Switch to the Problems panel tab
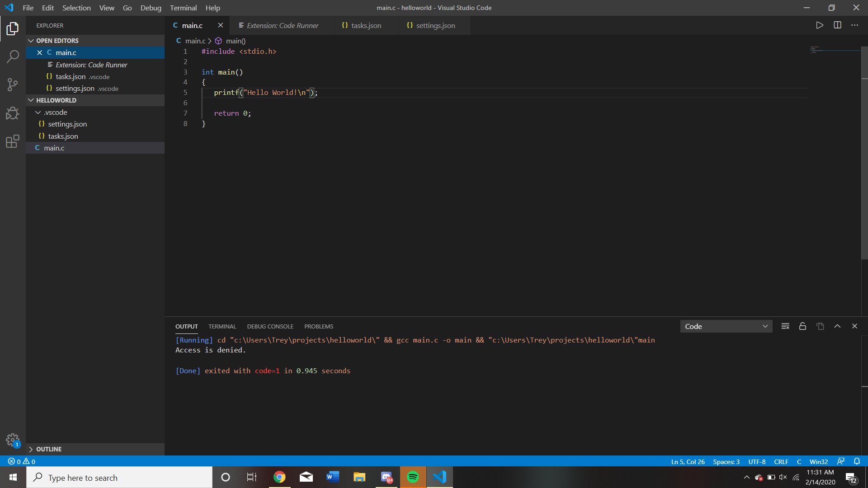The width and height of the screenshot is (868, 488). 319,326
